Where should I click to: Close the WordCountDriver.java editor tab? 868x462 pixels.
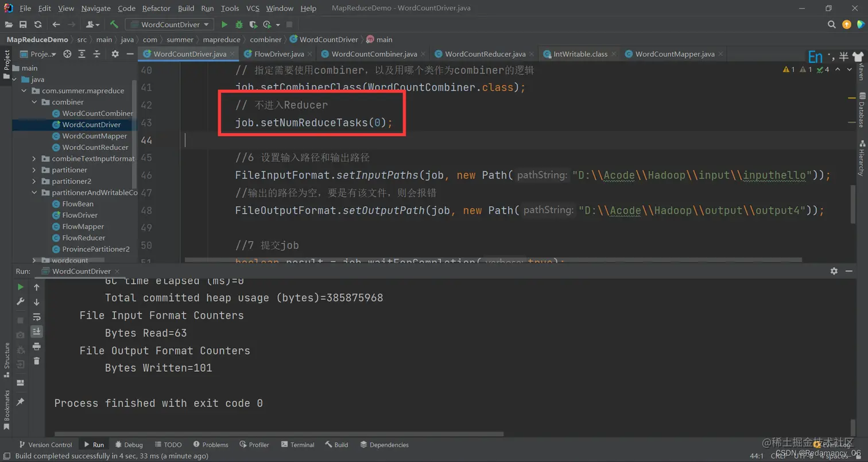coord(233,54)
